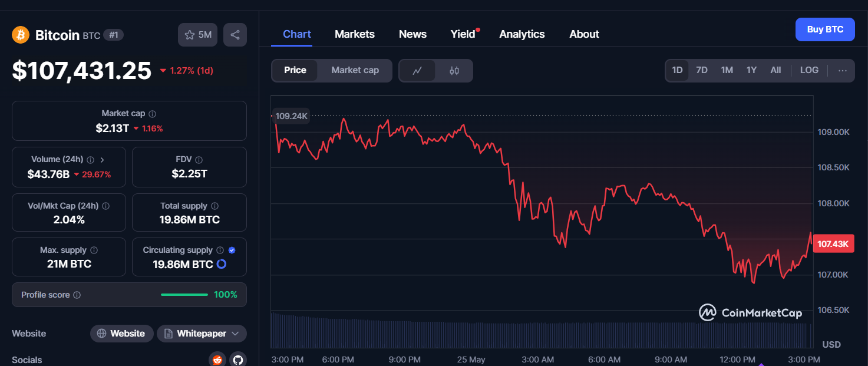Switch to the Chart tab
The height and width of the screenshot is (366, 868).
pyautogui.click(x=297, y=34)
